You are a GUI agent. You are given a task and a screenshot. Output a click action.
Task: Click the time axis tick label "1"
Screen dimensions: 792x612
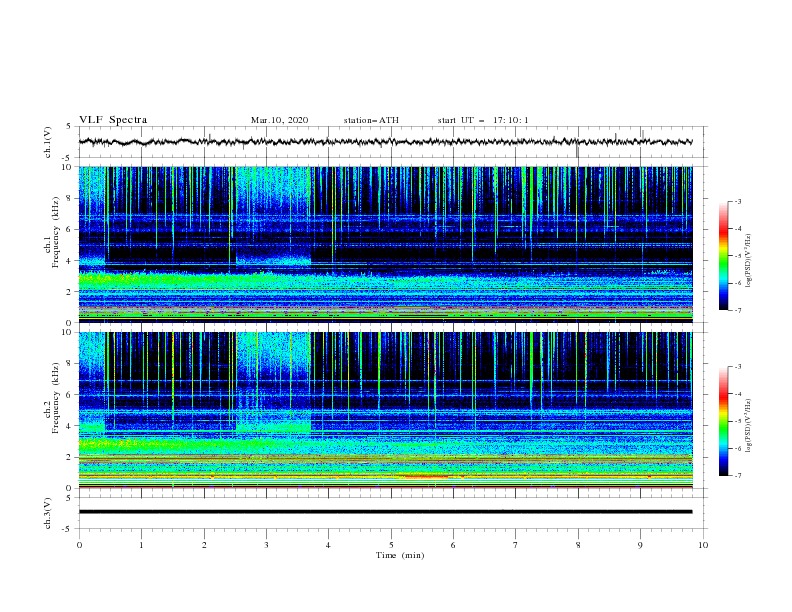142,545
